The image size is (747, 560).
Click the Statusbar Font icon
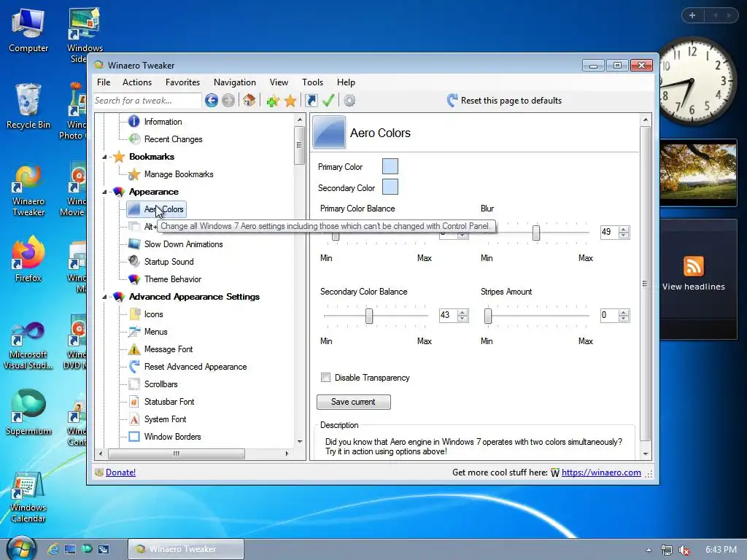point(134,402)
